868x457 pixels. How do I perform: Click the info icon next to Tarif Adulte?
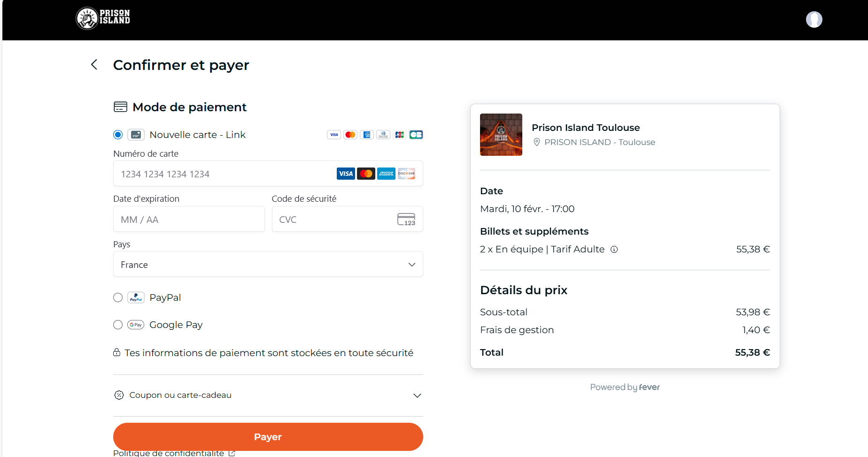click(x=614, y=250)
